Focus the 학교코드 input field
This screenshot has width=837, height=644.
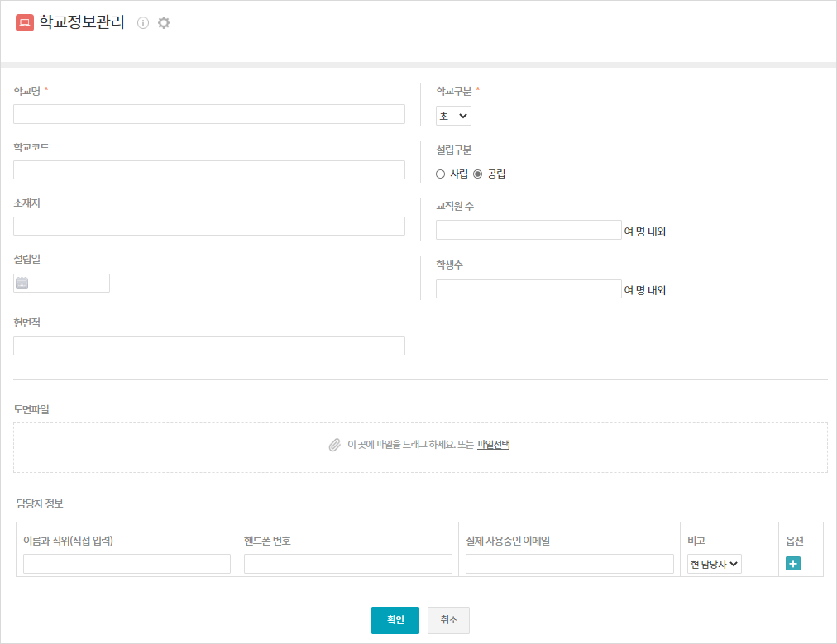(209, 170)
